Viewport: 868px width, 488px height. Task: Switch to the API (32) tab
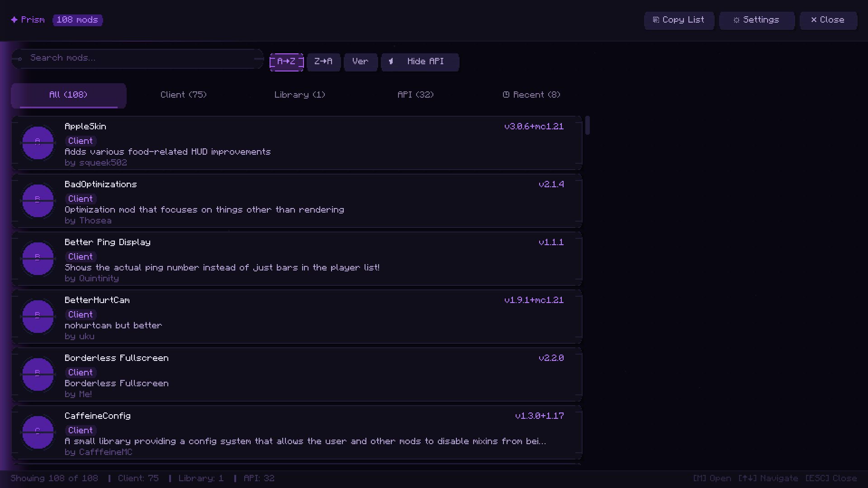[x=415, y=95]
